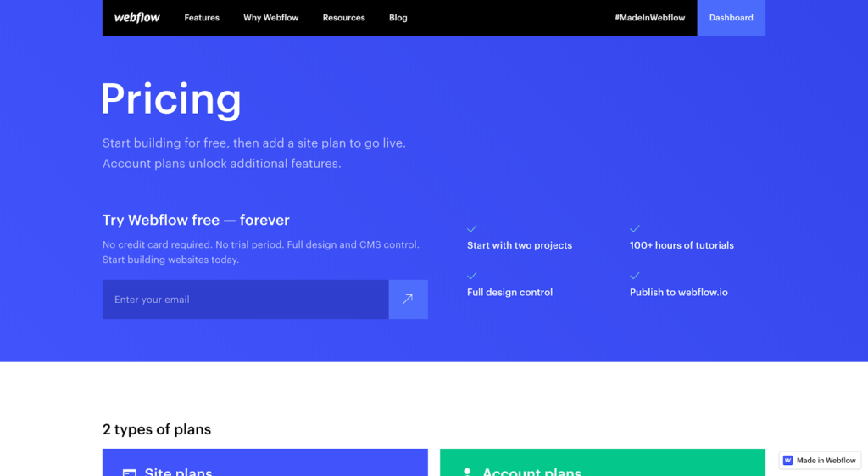Click the Webflow icon in the Made in Webflow badge
Image resolution: width=868 pixels, height=476 pixels.
787,461
